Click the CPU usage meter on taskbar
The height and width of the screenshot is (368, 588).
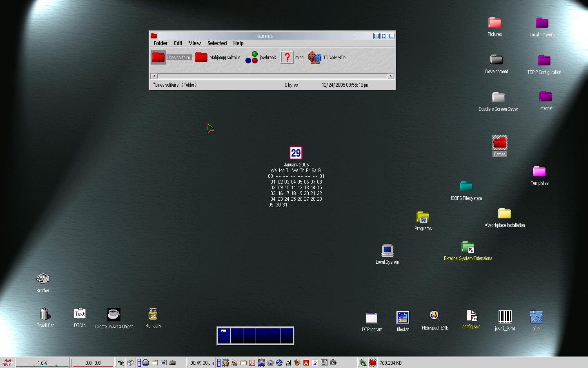[42, 363]
